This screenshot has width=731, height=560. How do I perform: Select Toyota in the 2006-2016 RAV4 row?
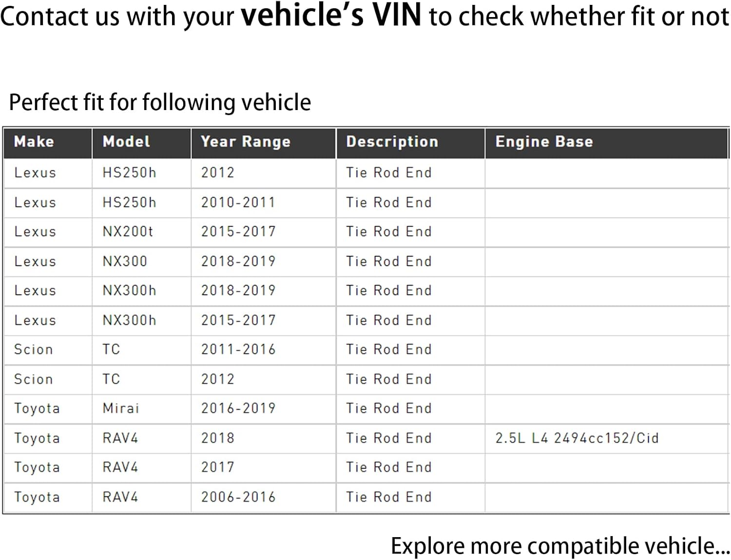(x=37, y=497)
